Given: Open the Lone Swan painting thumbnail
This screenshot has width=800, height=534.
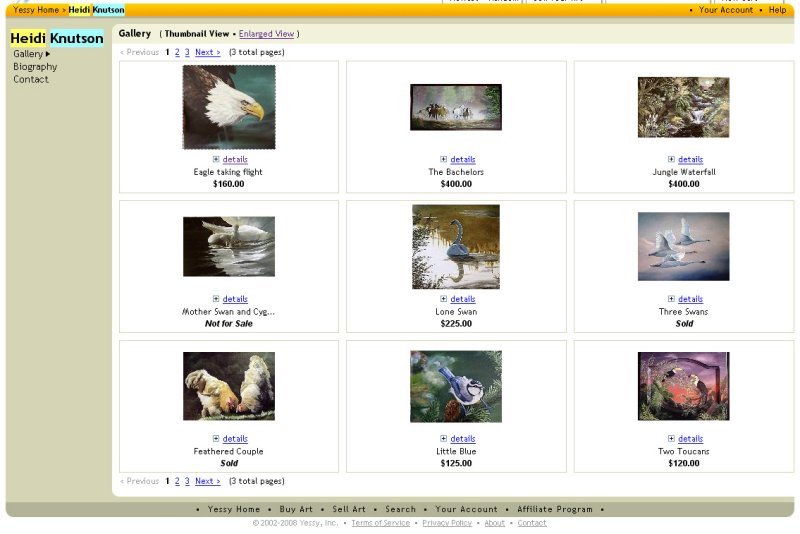Looking at the screenshot, I should tap(456, 247).
